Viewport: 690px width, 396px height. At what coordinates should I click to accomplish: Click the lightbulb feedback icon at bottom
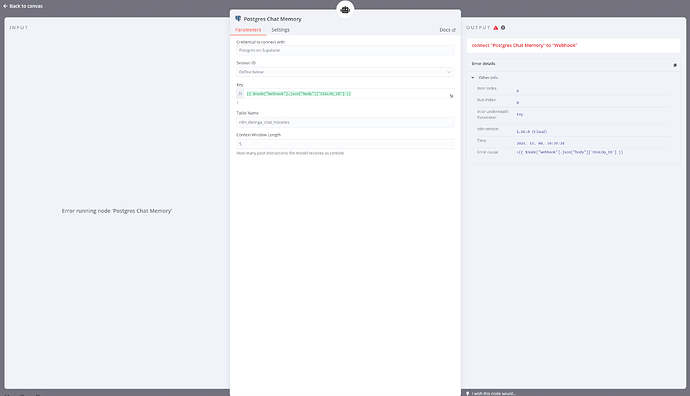click(x=467, y=393)
